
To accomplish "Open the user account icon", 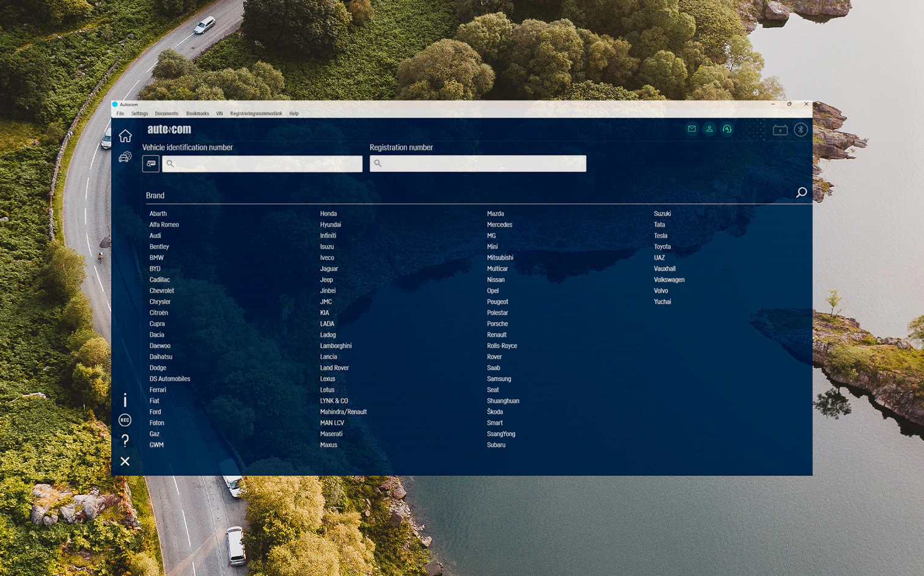I will click(x=710, y=129).
